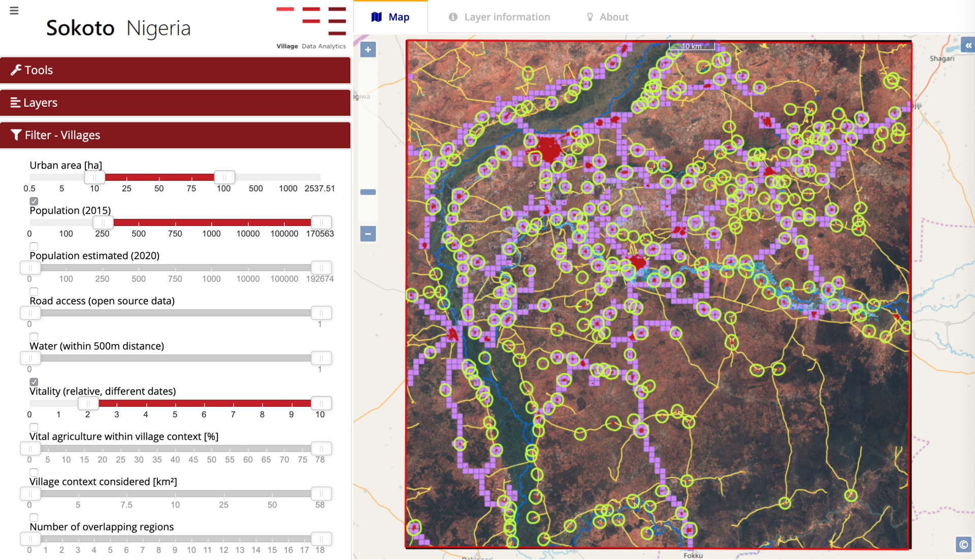This screenshot has height=560, width=975.
Task: Click the map icon in Map tab
Action: click(x=376, y=17)
